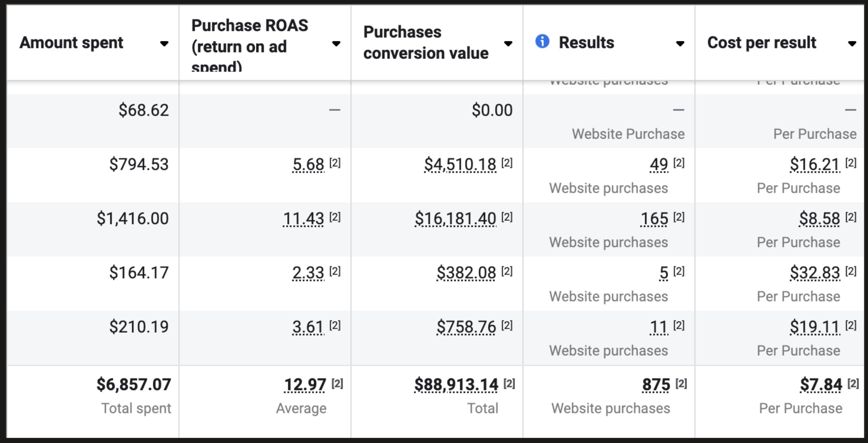Screen dimensions: 868x443
Task: Click footnote marker next to 3.61
Action: point(335,325)
